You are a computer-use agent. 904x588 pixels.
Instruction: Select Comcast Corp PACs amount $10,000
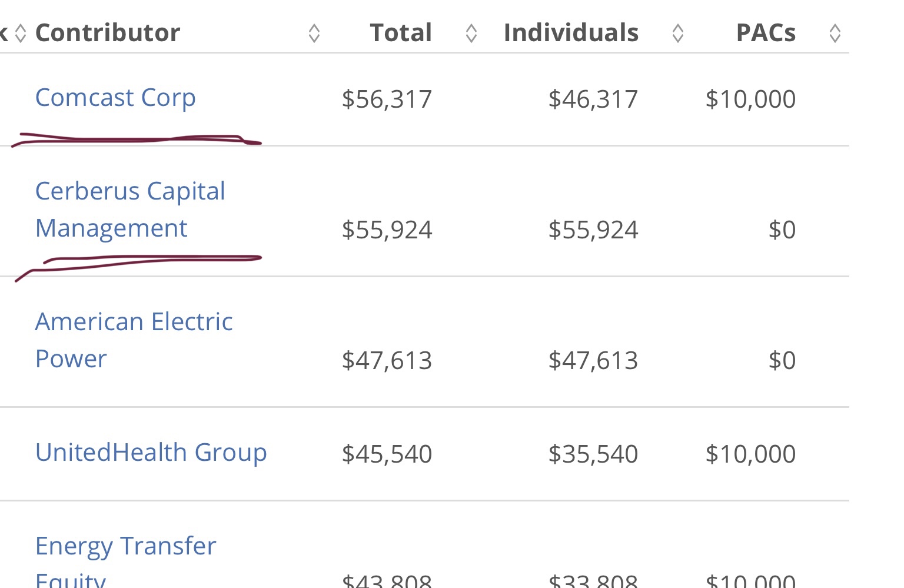pyautogui.click(x=750, y=99)
